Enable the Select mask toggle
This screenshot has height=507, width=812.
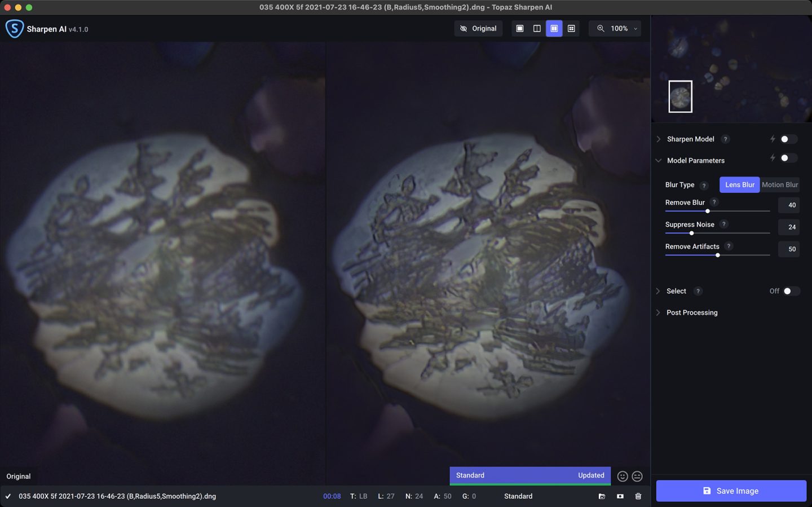[x=791, y=291]
